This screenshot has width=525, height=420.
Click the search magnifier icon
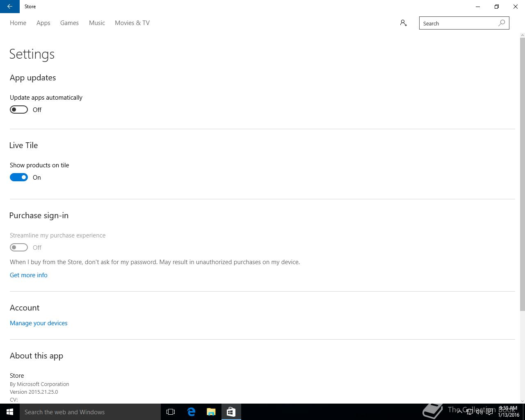[502, 23]
